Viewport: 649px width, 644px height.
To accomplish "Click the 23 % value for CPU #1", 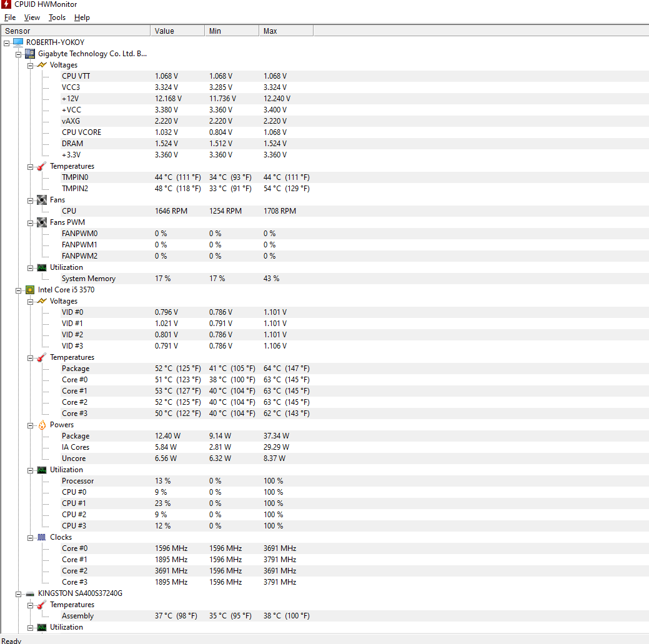I will (x=162, y=503).
